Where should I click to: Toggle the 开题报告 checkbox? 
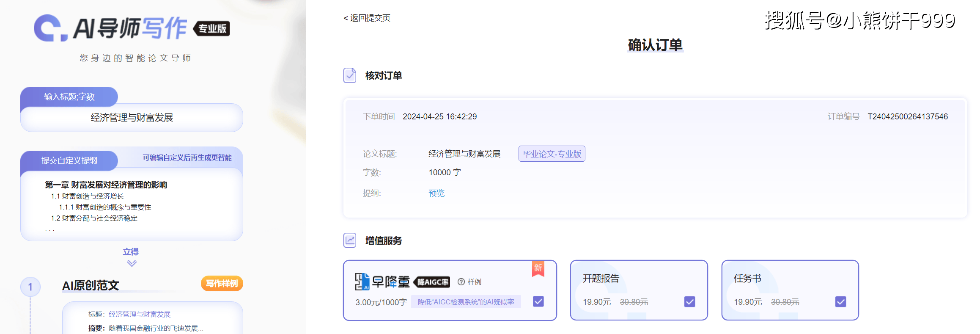pos(690,302)
